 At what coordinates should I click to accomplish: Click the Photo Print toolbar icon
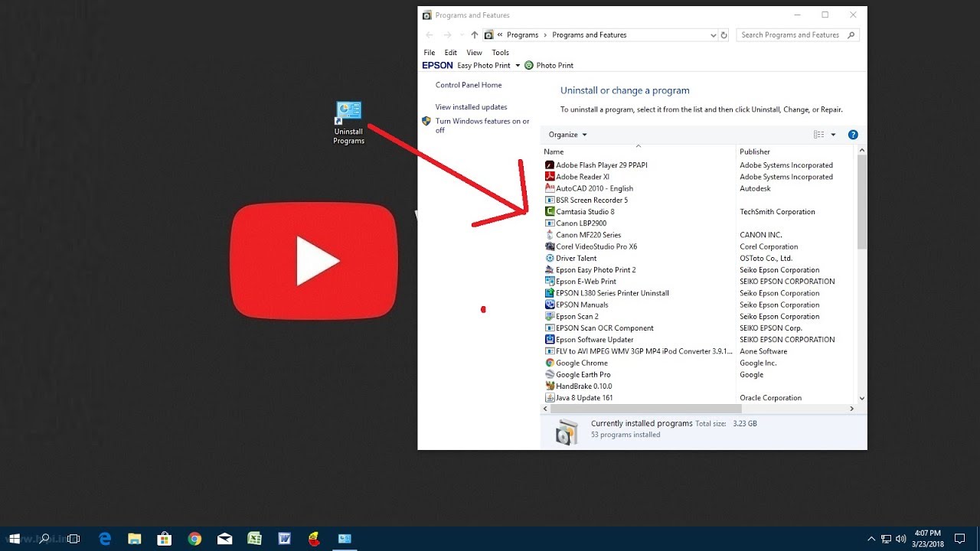528,66
